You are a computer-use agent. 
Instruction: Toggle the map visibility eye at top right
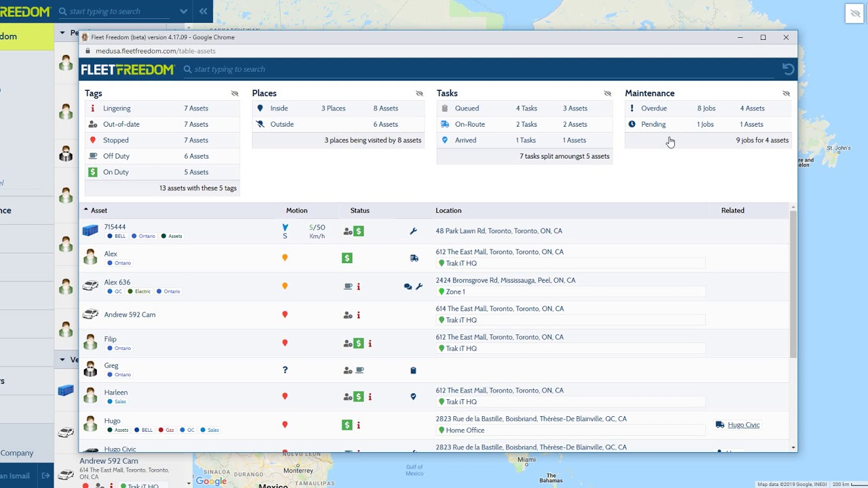tap(854, 13)
